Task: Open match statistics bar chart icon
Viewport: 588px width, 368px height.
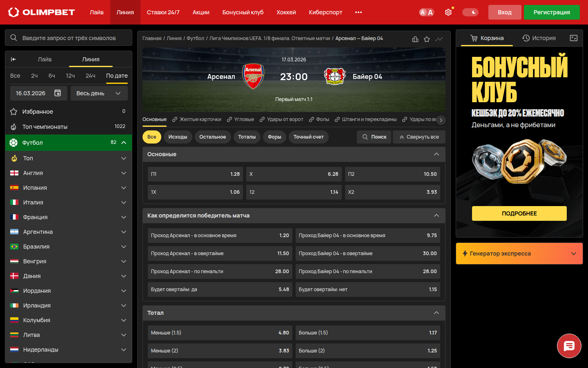Action: point(415,39)
